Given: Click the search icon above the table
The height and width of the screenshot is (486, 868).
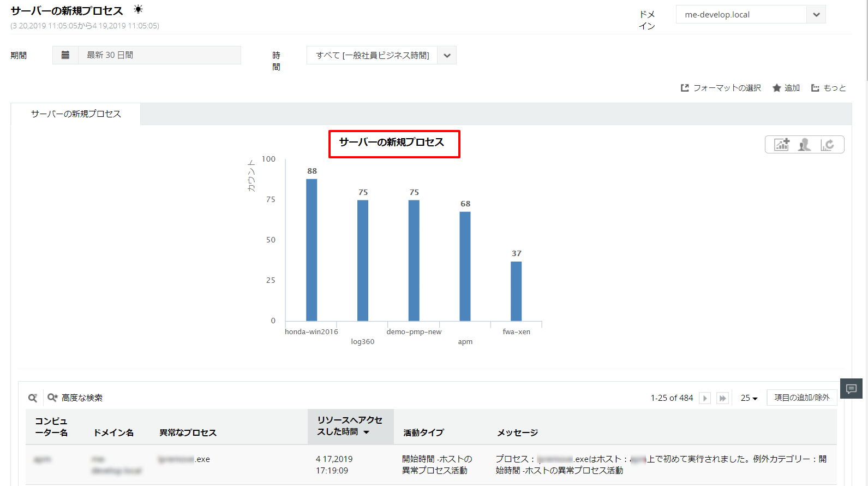Looking at the screenshot, I should pos(33,398).
